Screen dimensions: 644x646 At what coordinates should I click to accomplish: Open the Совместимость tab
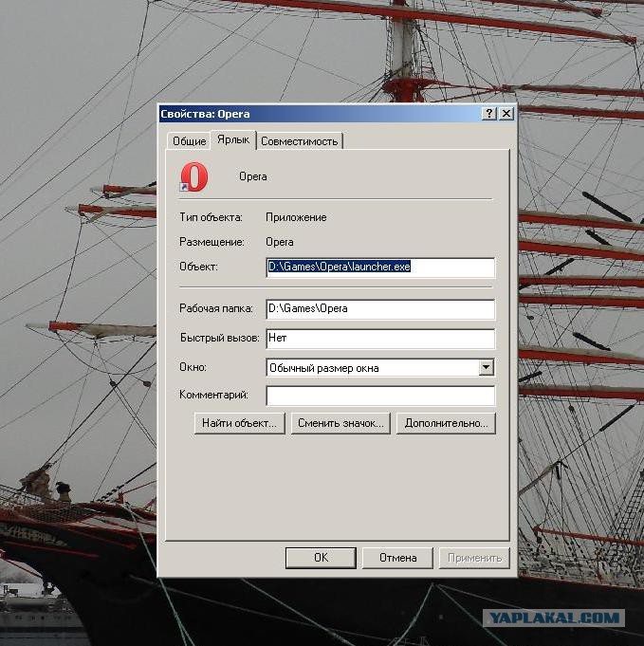pos(300,141)
